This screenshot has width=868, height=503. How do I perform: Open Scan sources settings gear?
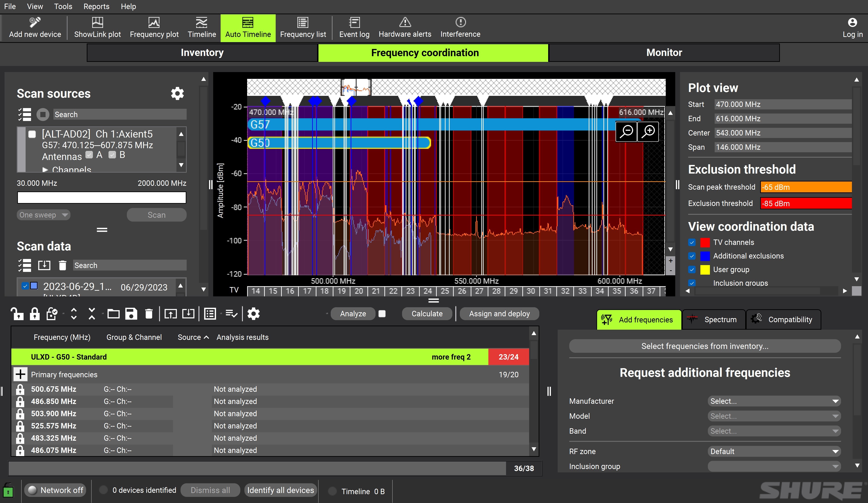point(177,93)
